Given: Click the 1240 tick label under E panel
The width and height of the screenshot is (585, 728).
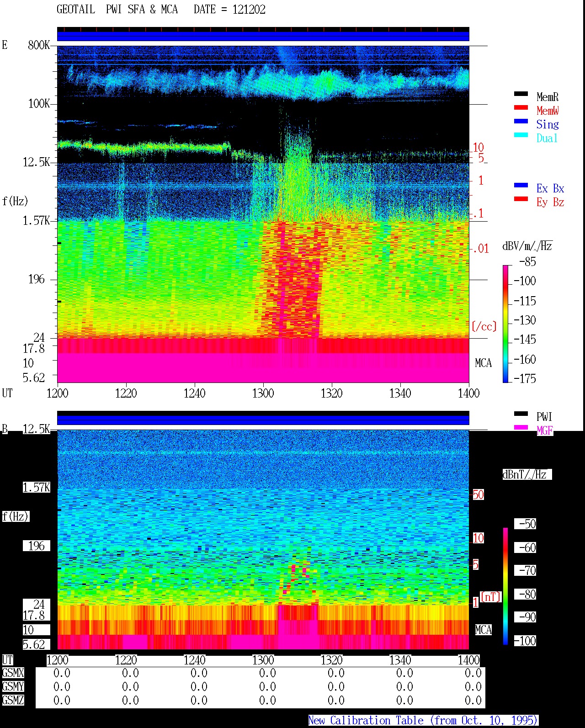Looking at the screenshot, I should pos(194,393).
